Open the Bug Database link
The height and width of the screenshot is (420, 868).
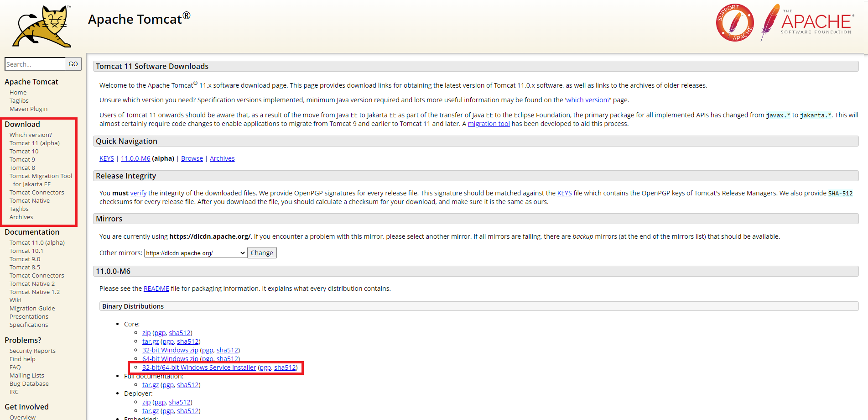(29, 383)
